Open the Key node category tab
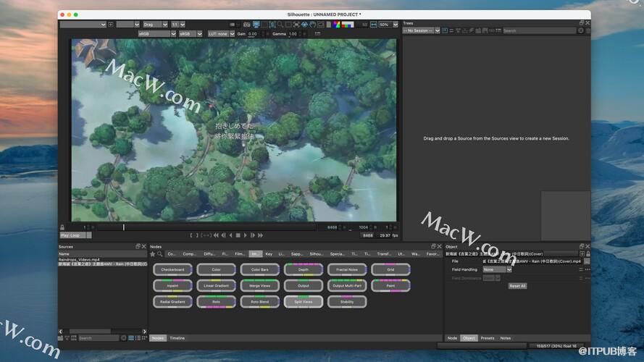This screenshot has height=362, width=644. point(269,254)
